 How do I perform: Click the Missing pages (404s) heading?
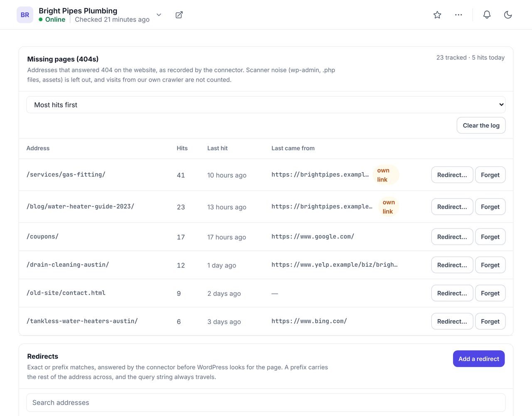(63, 59)
